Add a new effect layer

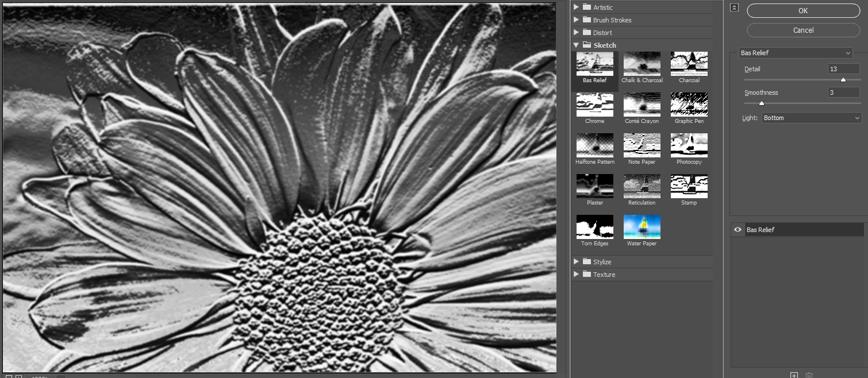tap(794, 375)
